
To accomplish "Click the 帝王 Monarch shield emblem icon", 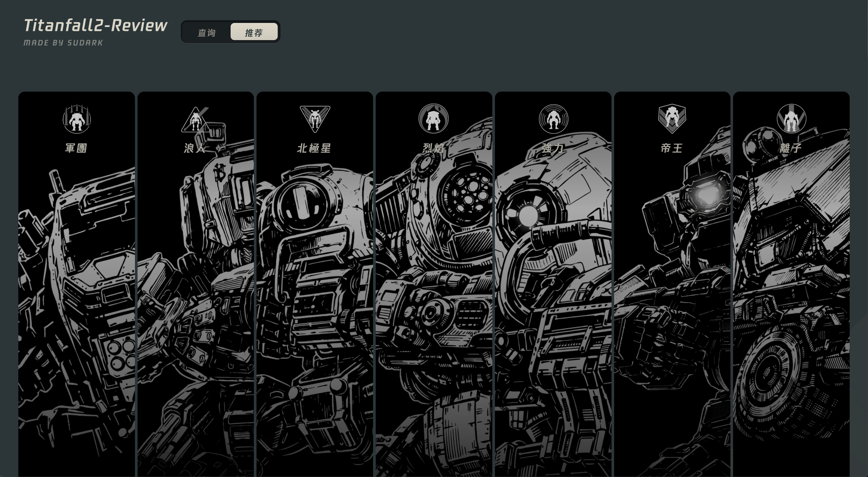I will (672, 118).
